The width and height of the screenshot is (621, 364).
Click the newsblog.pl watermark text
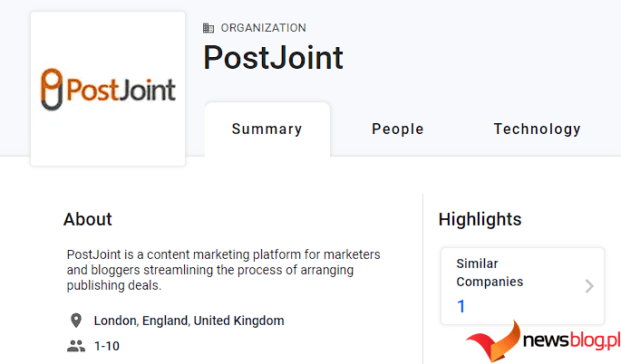571,341
